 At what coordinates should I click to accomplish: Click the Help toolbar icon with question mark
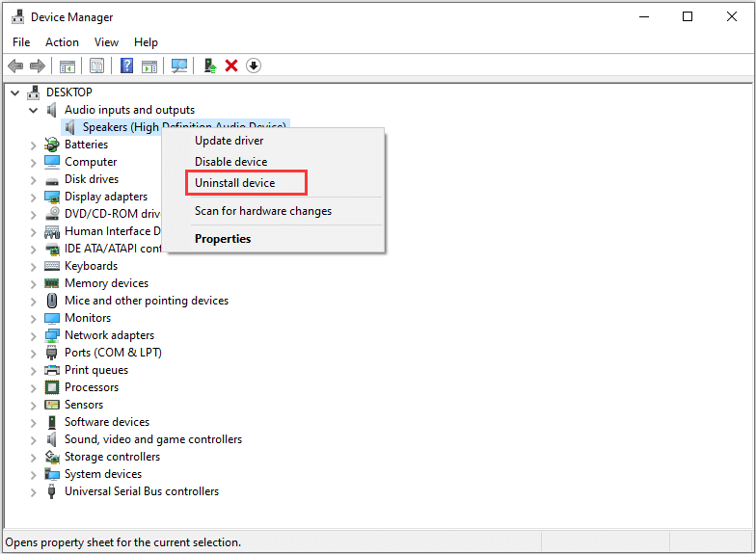click(x=126, y=66)
